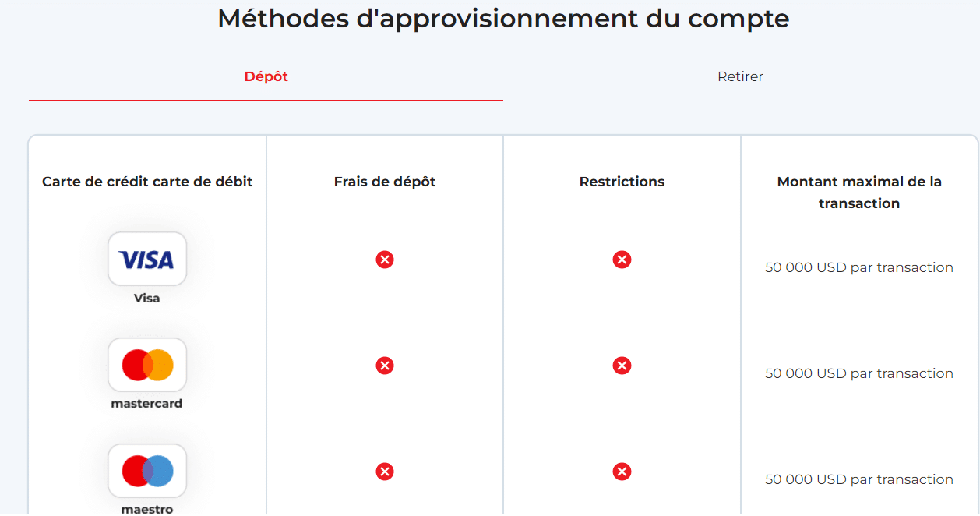Click the Visa card logo icon

click(x=147, y=259)
